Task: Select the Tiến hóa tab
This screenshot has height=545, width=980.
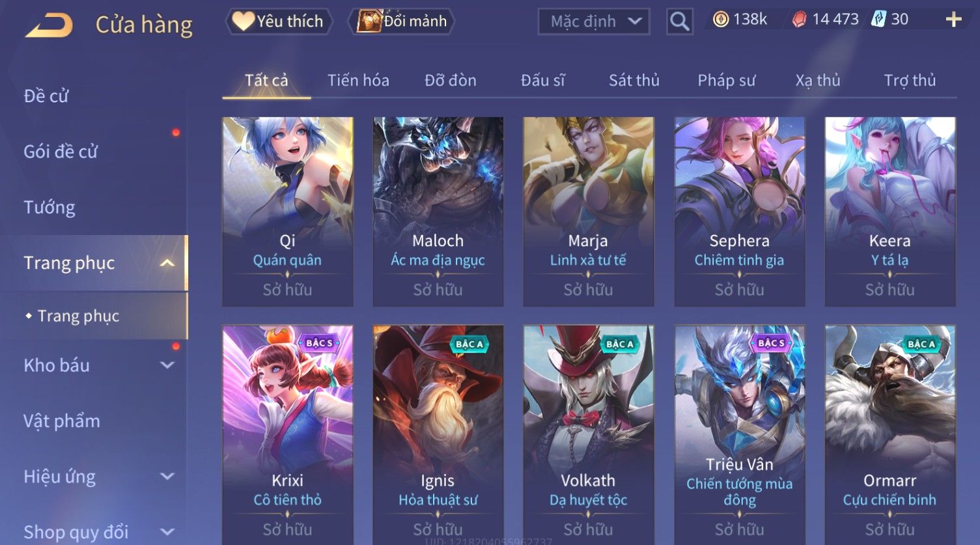Action: [358, 80]
